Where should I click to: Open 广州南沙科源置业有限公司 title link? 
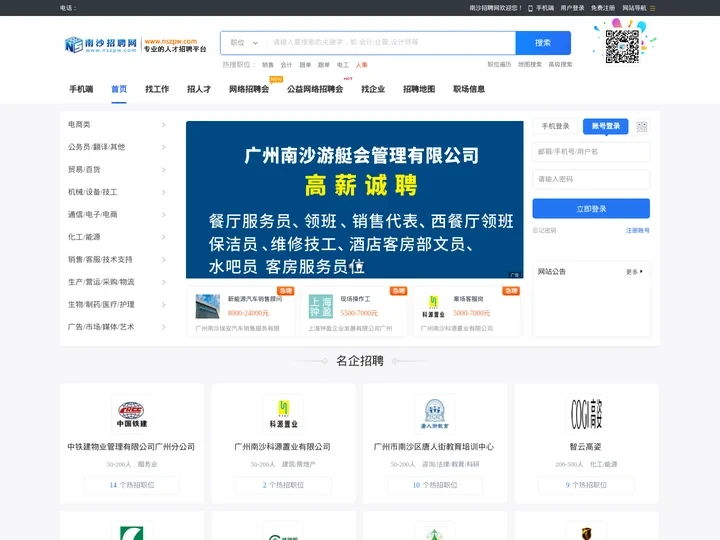282,447
